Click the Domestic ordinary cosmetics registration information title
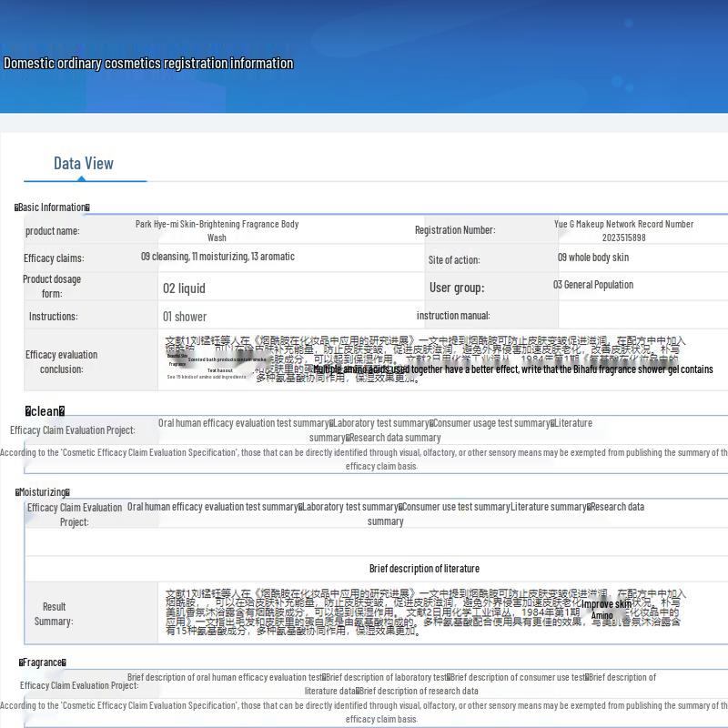This screenshot has width=728, height=728. click(148, 63)
